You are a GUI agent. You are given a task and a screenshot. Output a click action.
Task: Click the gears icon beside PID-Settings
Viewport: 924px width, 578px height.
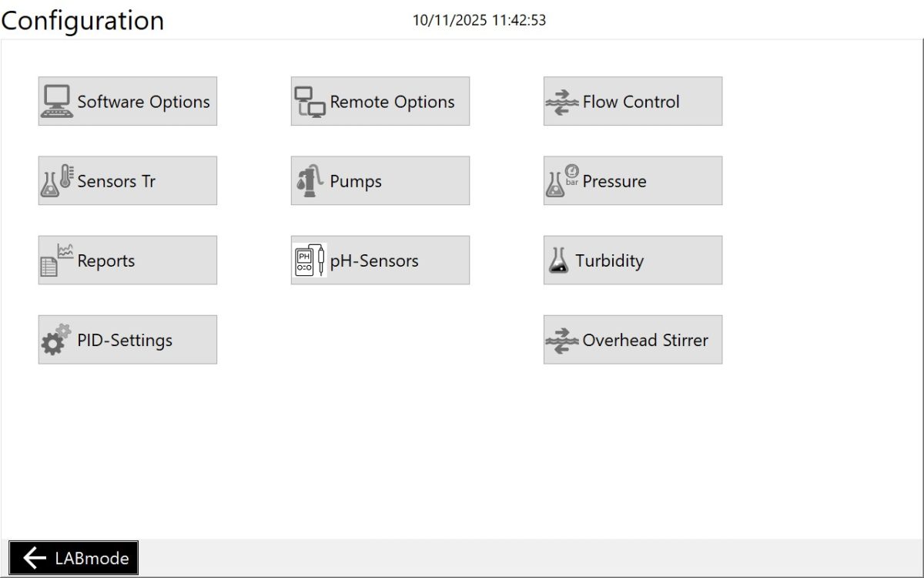[x=56, y=340]
